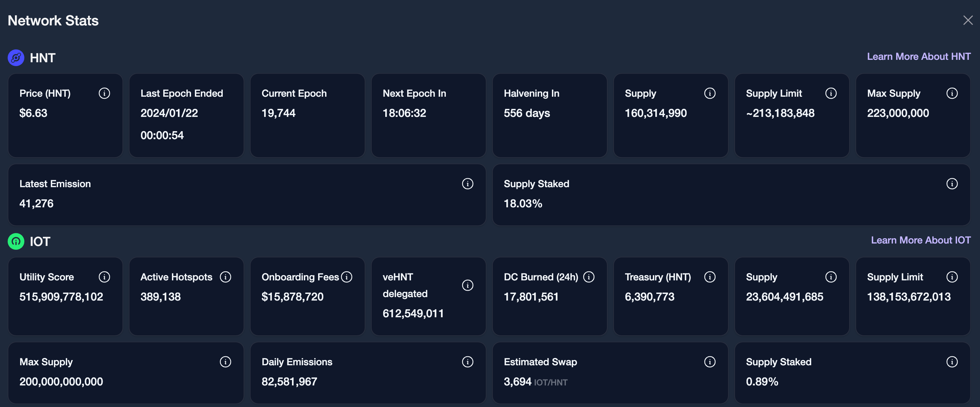980x407 pixels.
Task: Open info for IOT Supply Limit 138,153,672,013
Action: click(951, 277)
